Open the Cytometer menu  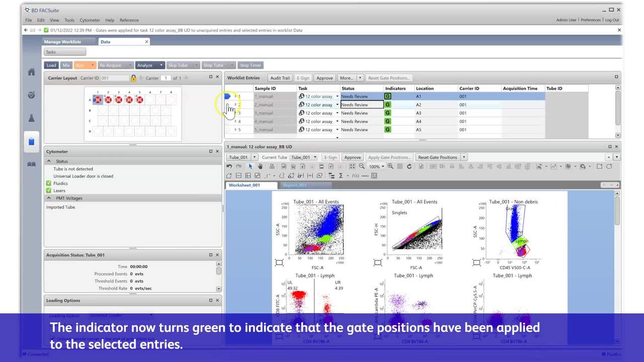pyautogui.click(x=90, y=20)
